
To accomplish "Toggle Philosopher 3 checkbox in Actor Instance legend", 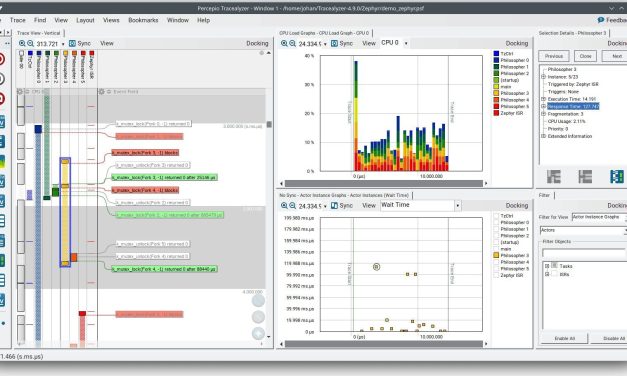I will pyautogui.click(x=496, y=255).
